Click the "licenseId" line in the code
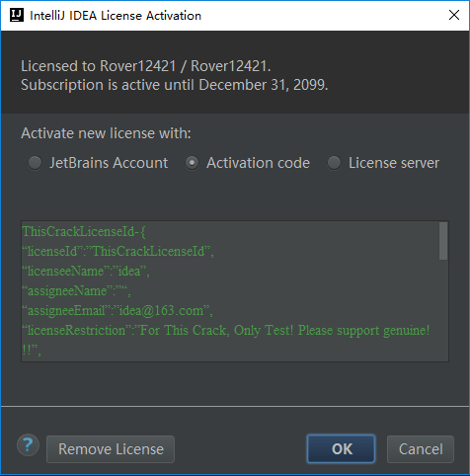The image size is (470, 476). point(117,252)
